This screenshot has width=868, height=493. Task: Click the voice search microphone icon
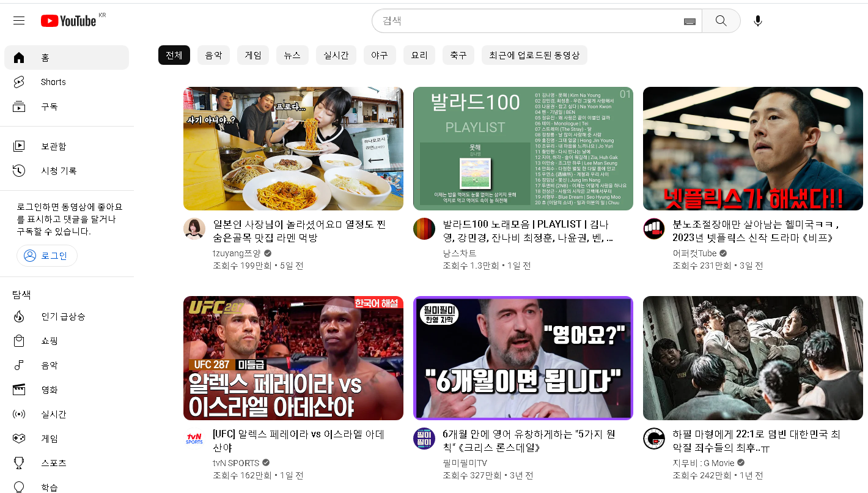757,20
